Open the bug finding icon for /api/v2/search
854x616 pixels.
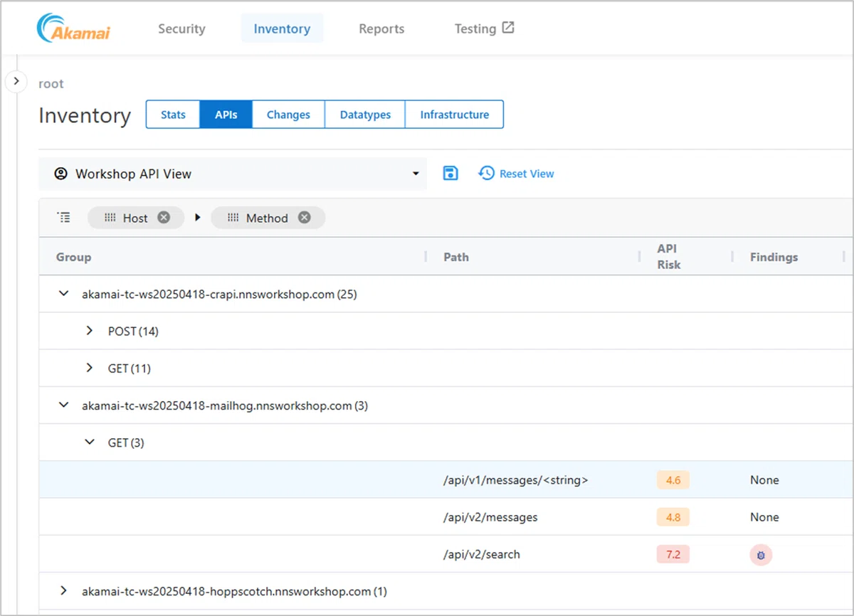[x=761, y=555]
